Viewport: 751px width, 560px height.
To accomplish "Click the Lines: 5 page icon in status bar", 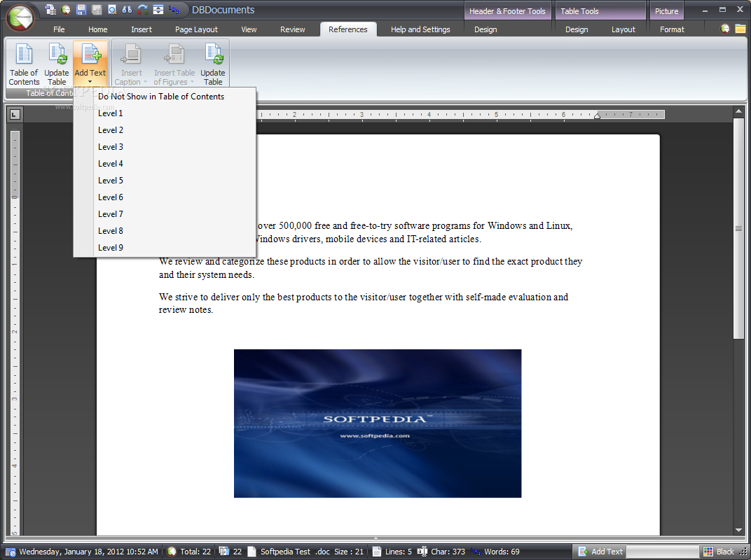I will coord(377,552).
